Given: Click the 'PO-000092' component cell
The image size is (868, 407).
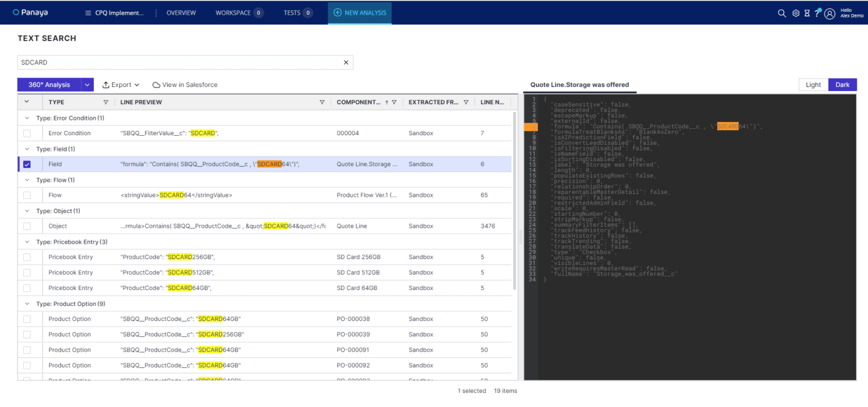Looking at the screenshot, I should 353,365.
